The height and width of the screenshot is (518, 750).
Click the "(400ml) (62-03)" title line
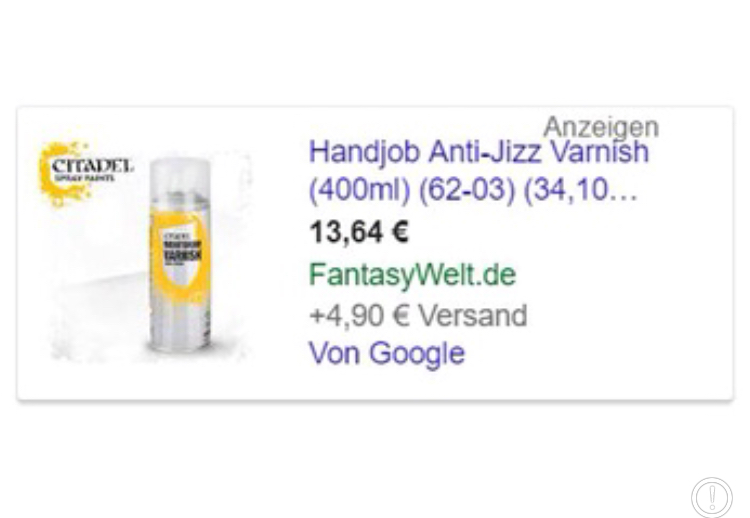tap(412, 190)
